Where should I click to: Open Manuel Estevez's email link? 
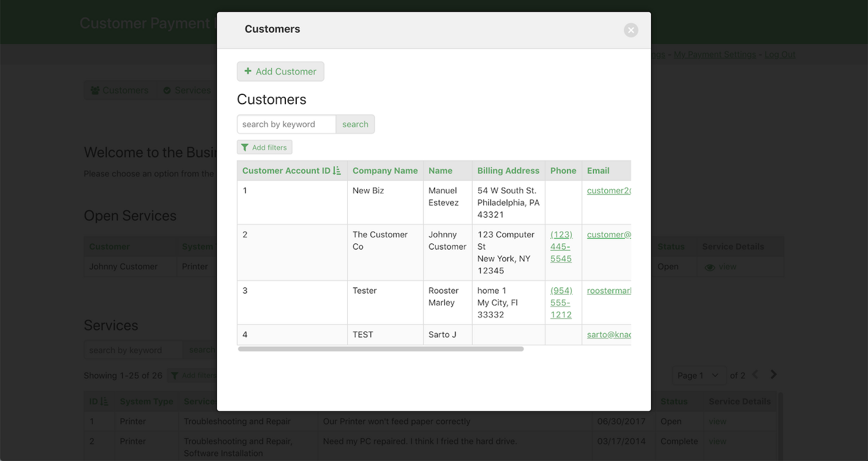(608, 191)
